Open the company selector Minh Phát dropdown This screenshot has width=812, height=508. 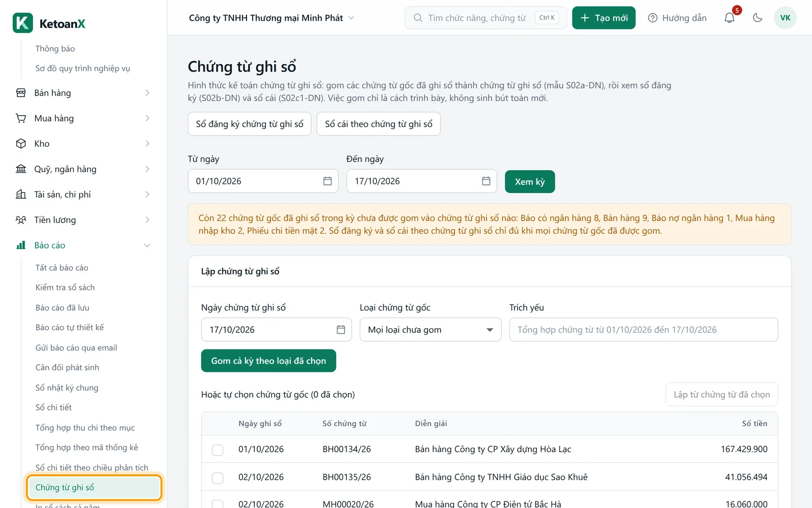[272, 18]
